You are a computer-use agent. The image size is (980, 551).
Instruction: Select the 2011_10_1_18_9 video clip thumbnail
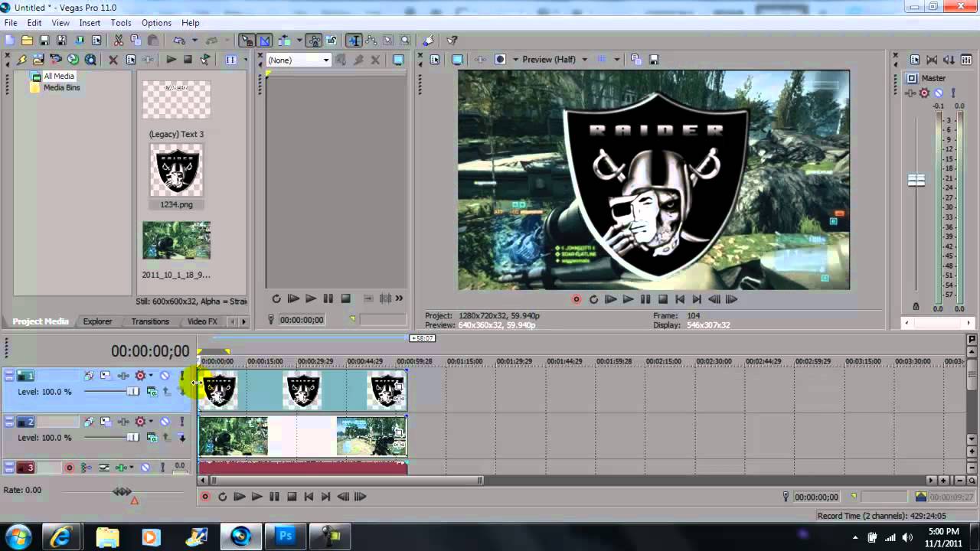pos(176,241)
